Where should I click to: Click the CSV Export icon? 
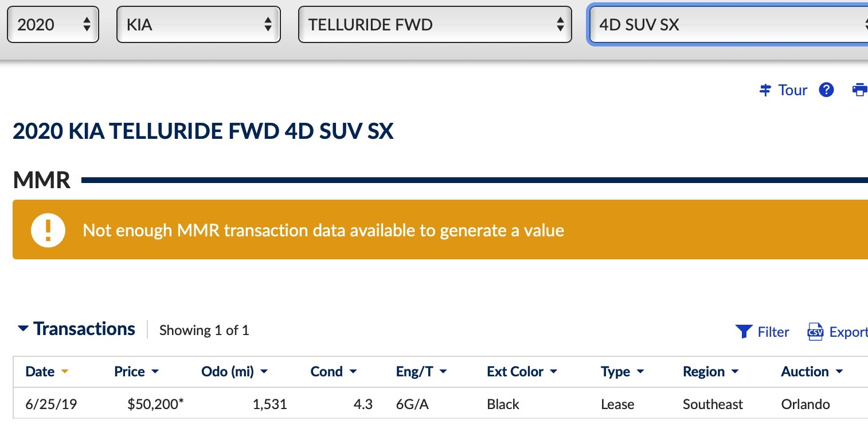click(815, 332)
